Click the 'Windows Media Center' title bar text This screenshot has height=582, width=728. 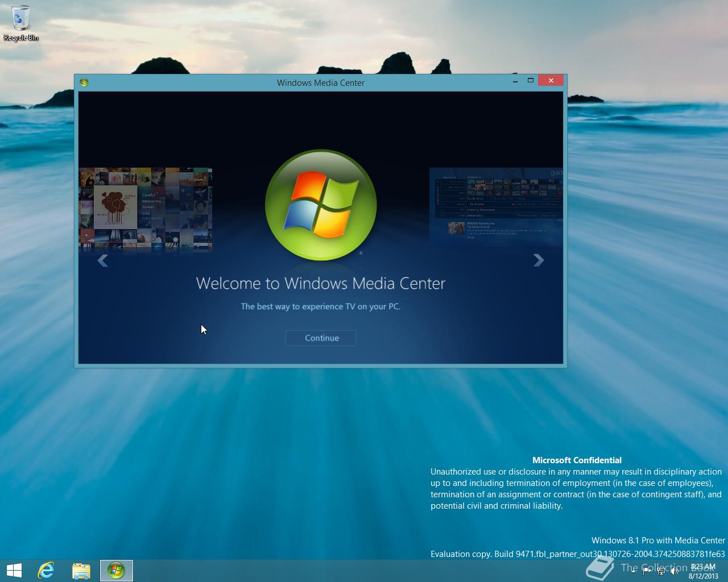(321, 82)
